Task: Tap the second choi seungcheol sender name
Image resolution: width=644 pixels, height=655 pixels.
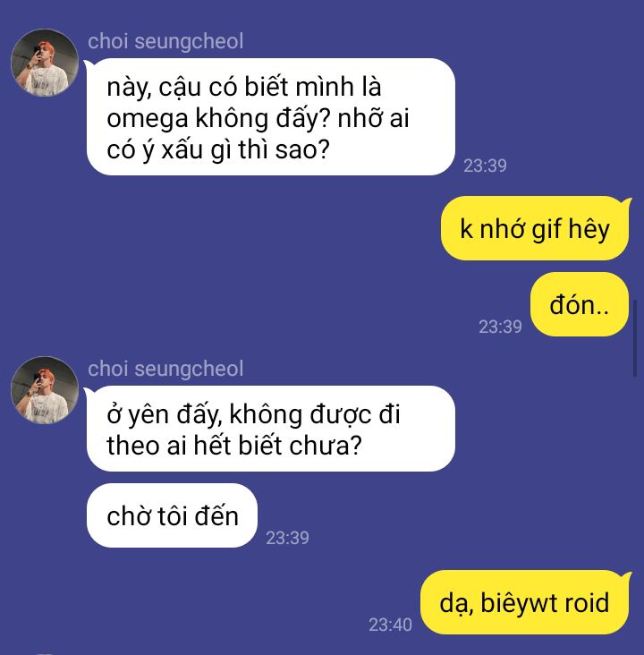Action: 165,369
